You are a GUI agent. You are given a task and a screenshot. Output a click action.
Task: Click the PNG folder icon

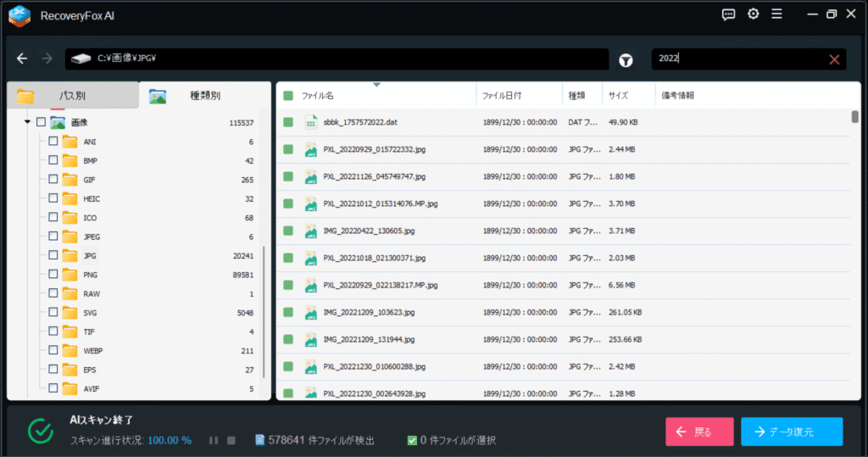(70, 275)
